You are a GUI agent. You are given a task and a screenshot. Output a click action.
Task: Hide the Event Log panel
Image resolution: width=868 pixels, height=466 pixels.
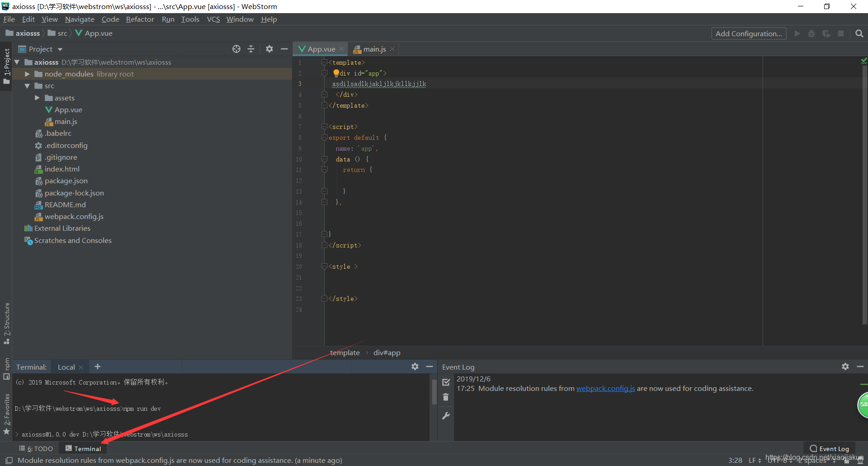(860, 366)
